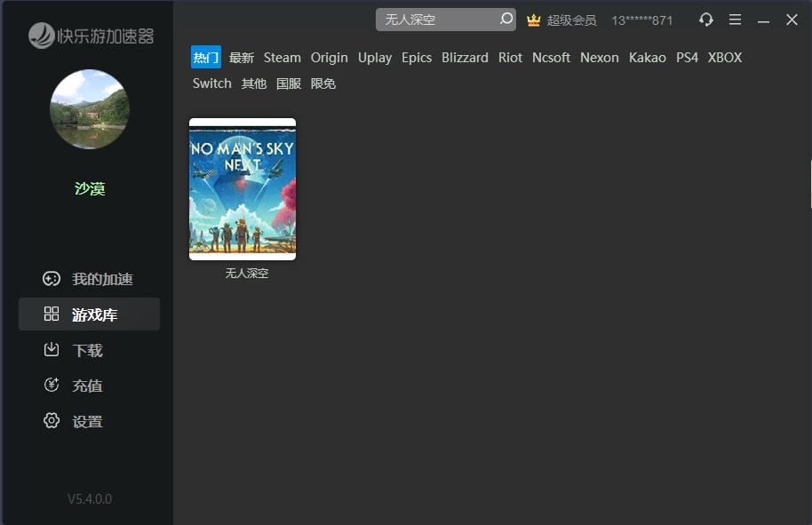
Task: Switch to the Ncsoft tab
Action: coord(551,58)
